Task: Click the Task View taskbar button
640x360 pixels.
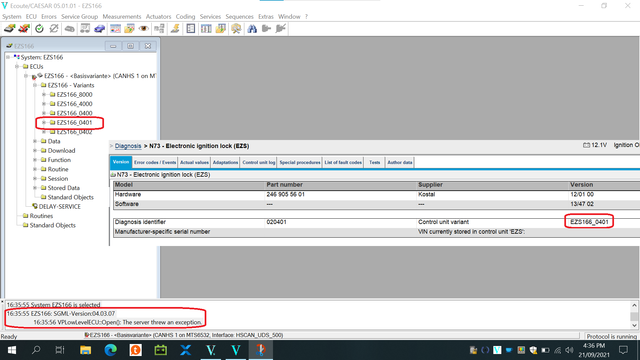Action: click(60, 350)
